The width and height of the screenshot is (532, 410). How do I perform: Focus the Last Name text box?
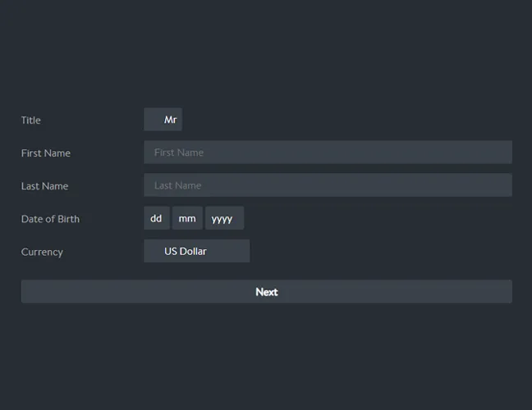pyautogui.click(x=328, y=185)
